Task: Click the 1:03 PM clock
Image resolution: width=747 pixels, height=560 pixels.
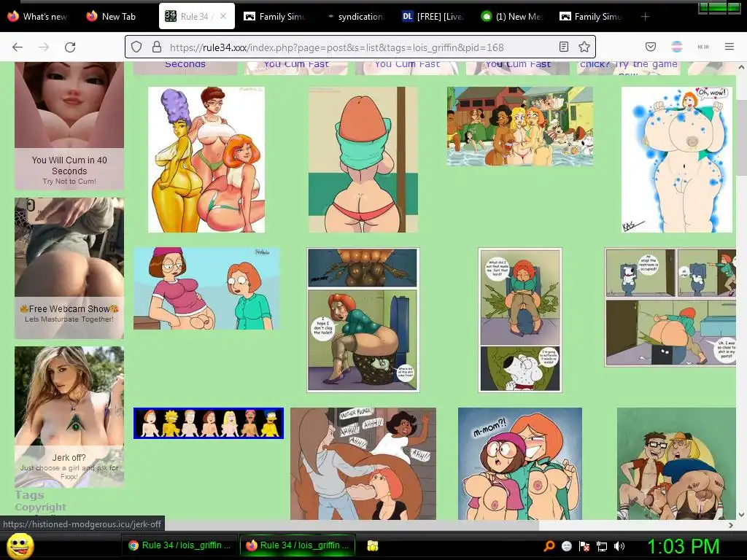Action: point(683,546)
